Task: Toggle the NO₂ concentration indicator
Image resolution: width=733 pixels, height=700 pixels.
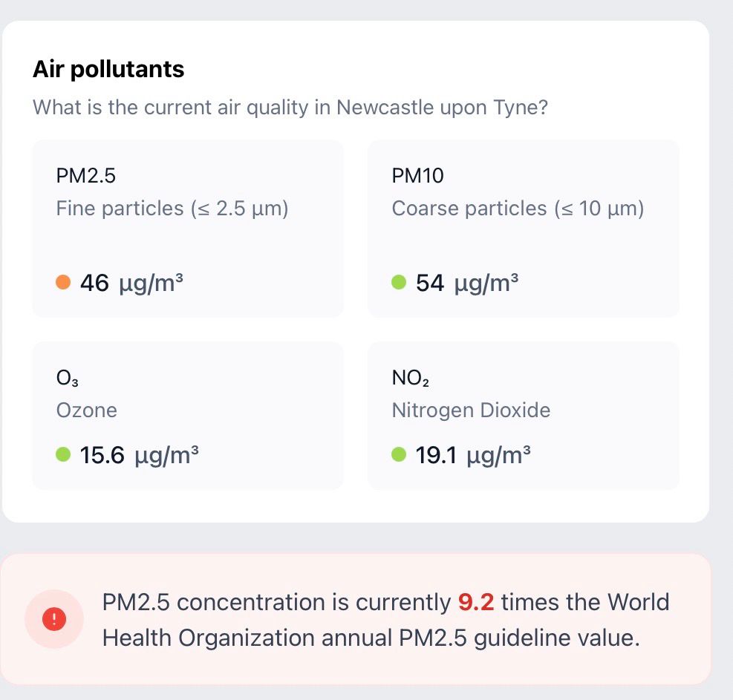Action: 400,455
